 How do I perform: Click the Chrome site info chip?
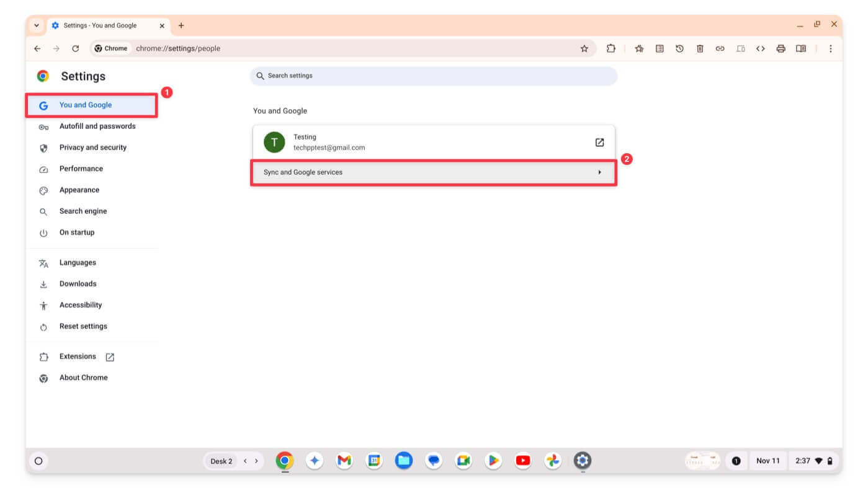click(x=111, y=48)
